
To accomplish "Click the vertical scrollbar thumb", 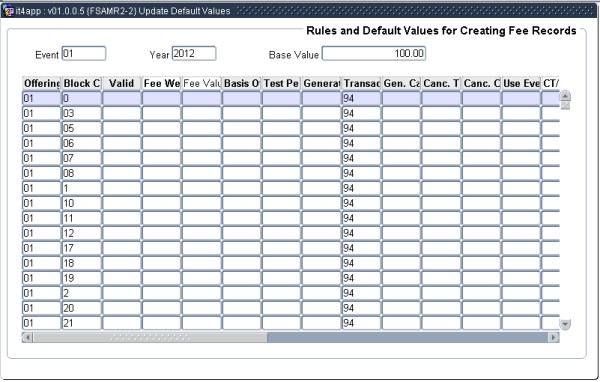I will coord(565,106).
